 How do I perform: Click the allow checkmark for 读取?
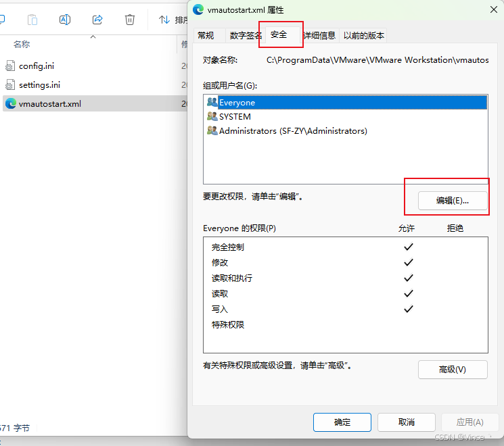coord(408,293)
